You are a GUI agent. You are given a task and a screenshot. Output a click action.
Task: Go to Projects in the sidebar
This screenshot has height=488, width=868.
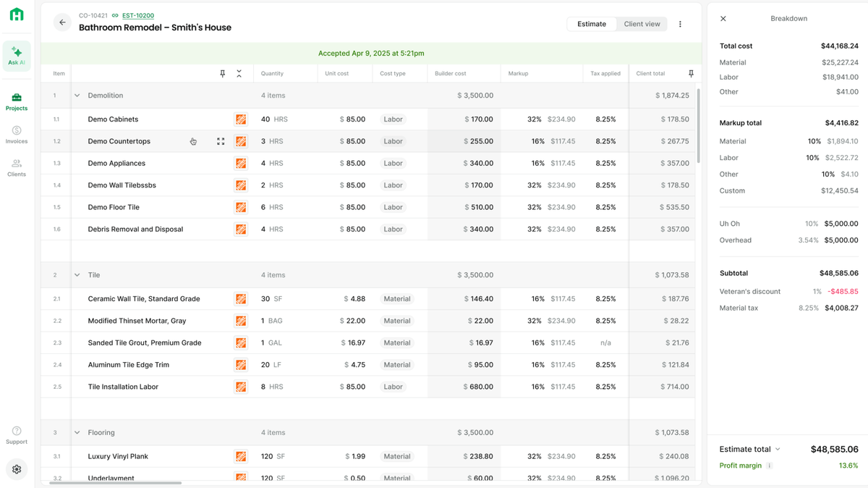click(17, 101)
